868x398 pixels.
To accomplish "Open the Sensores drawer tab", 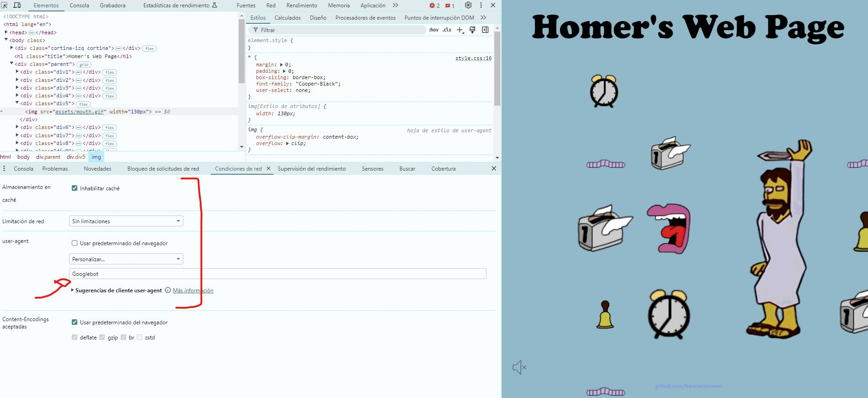I will click(372, 169).
